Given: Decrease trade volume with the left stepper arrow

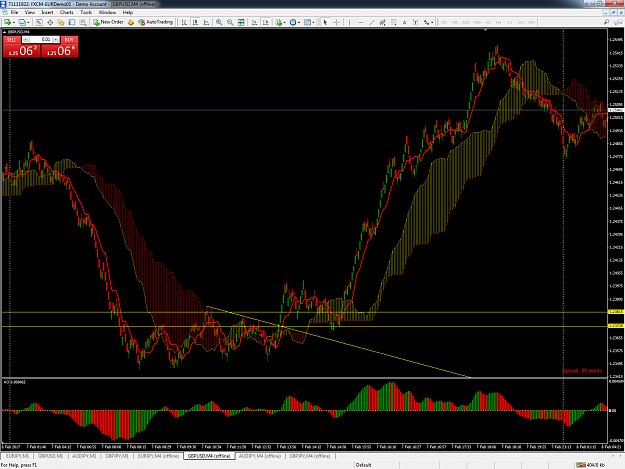Looking at the screenshot, I should [x=26, y=39].
